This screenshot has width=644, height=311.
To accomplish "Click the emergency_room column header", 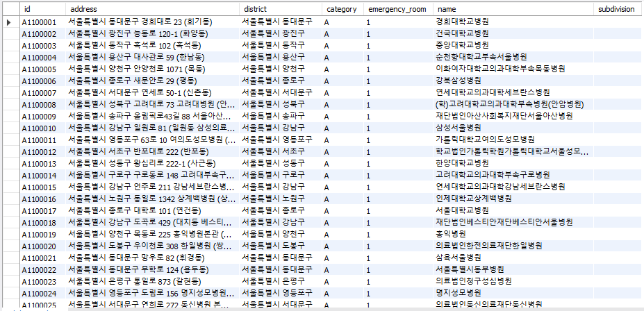I will point(397,9).
